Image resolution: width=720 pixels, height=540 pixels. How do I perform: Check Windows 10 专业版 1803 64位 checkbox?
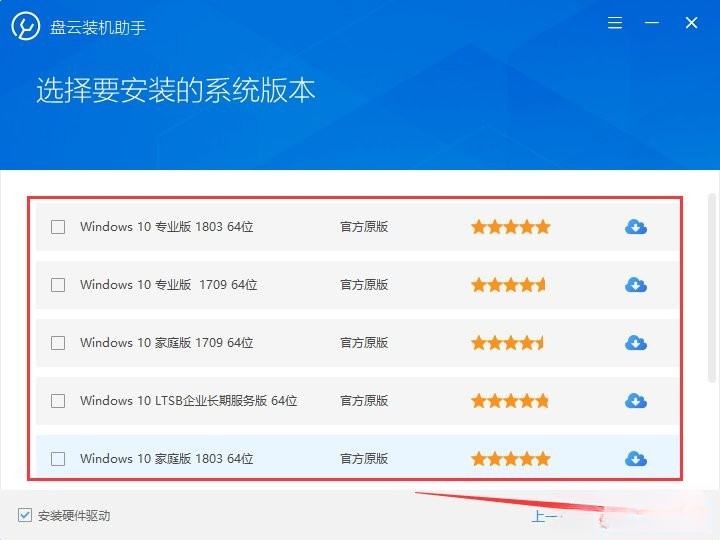(58, 227)
